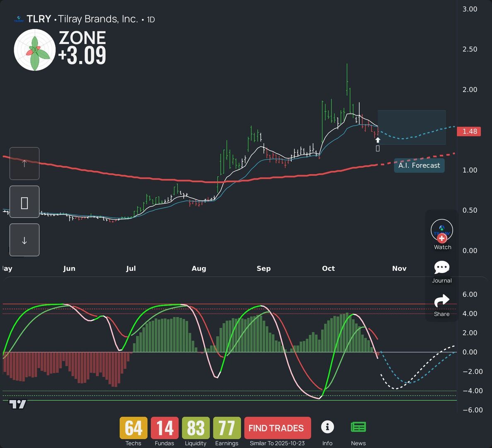This screenshot has height=448, width=492.
Task: Click the Aug label on time axis
Action: tap(199, 268)
